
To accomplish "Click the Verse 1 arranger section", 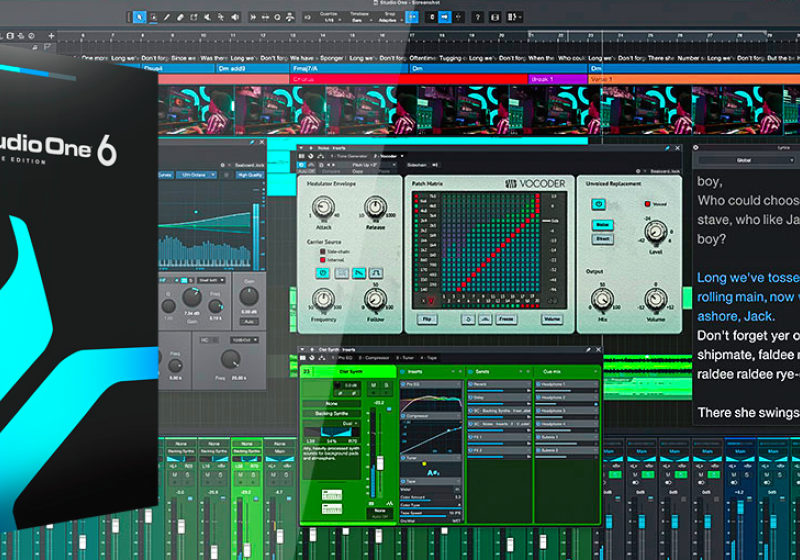I will pyautogui.click(x=694, y=79).
